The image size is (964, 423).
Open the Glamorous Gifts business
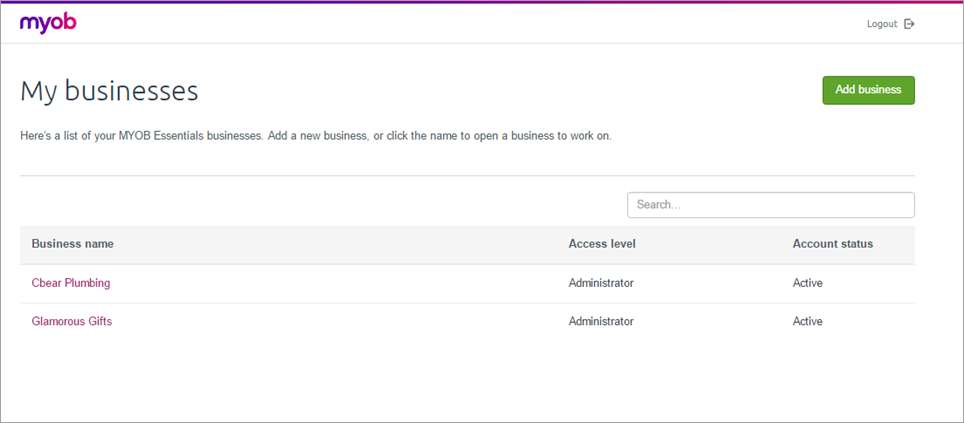pos(72,321)
